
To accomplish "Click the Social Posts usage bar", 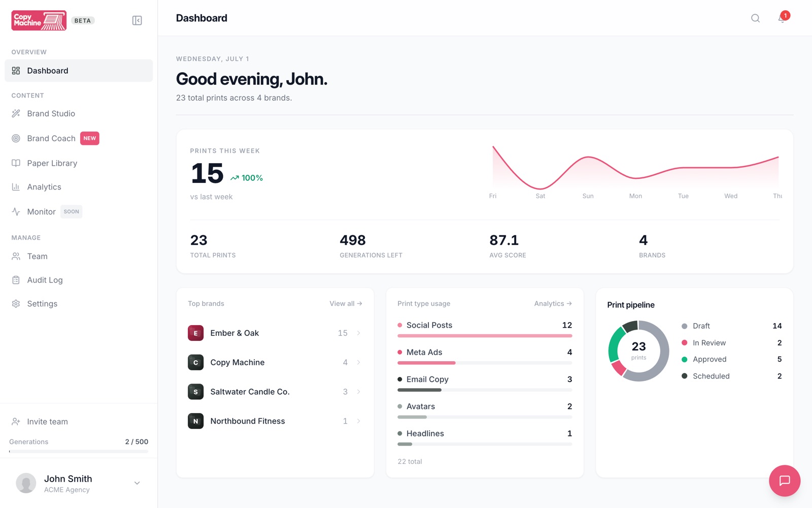I will 485,336.
